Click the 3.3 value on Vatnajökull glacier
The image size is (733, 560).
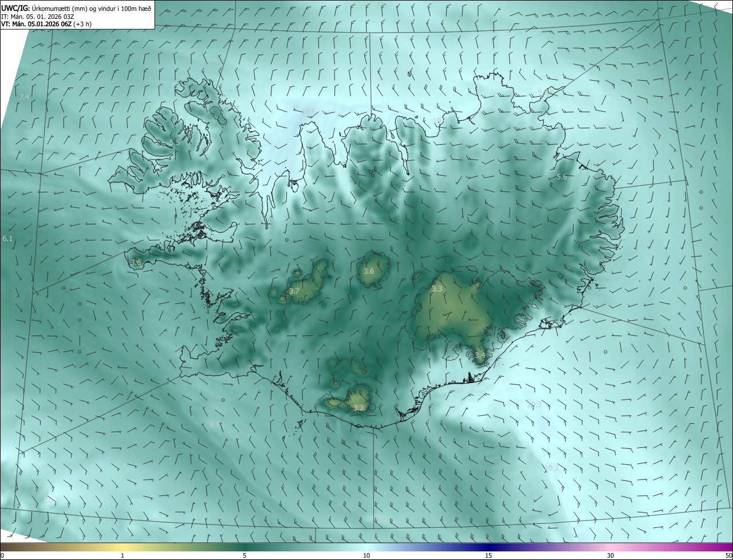[x=437, y=289]
